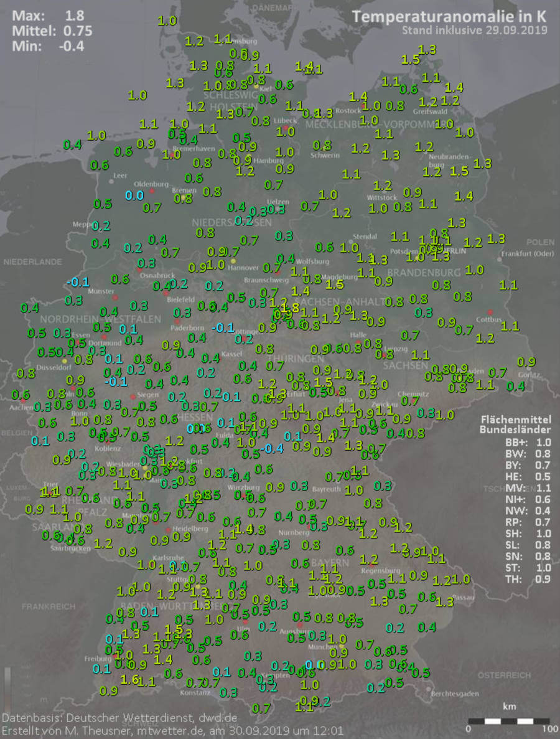
Task: Click the 'Kassel' city label
Action: click(231, 354)
